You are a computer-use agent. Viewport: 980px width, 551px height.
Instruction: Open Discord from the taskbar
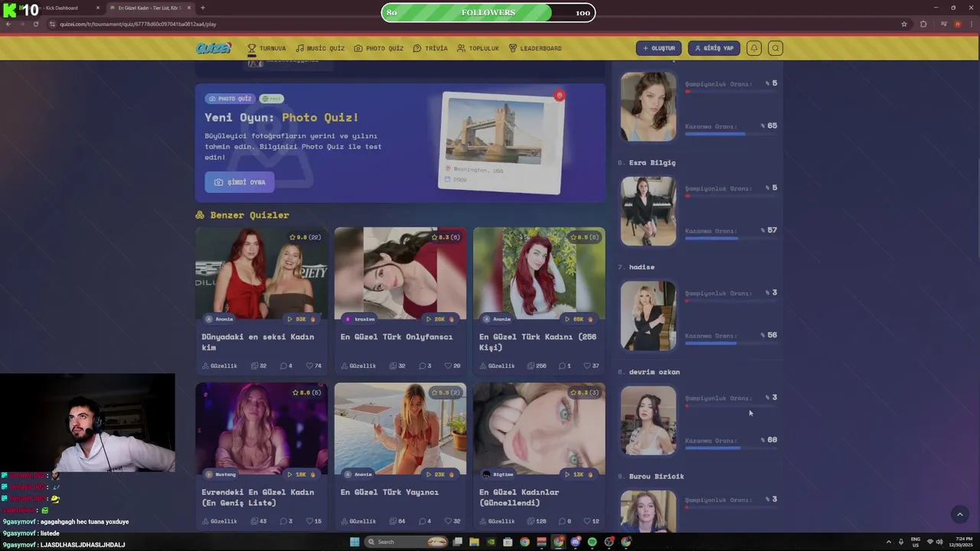tap(575, 542)
